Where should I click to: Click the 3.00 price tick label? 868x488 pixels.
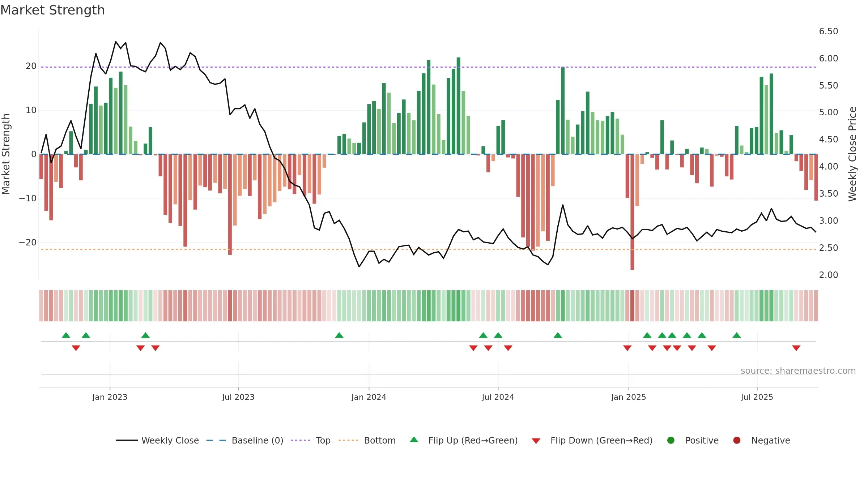829,221
